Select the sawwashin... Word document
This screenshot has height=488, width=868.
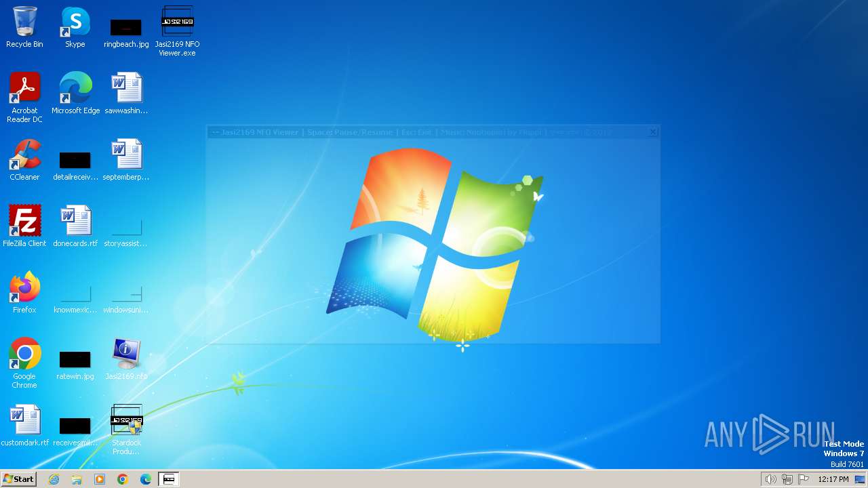pos(126,94)
